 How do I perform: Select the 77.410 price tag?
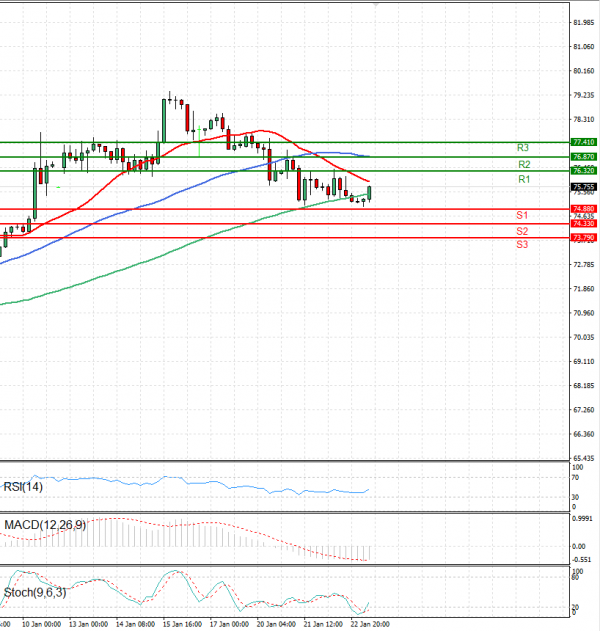coord(584,142)
